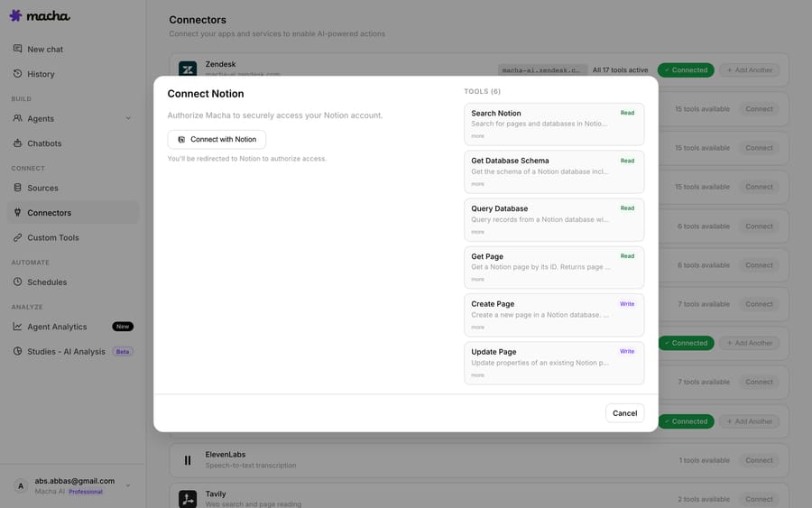Click Connect with Notion button
Image resolution: width=812 pixels, height=508 pixels.
[x=217, y=139]
